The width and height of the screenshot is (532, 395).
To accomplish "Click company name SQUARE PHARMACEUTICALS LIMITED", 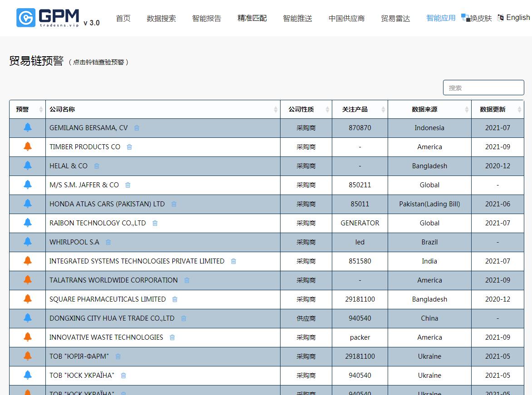I will tap(108, 299).
